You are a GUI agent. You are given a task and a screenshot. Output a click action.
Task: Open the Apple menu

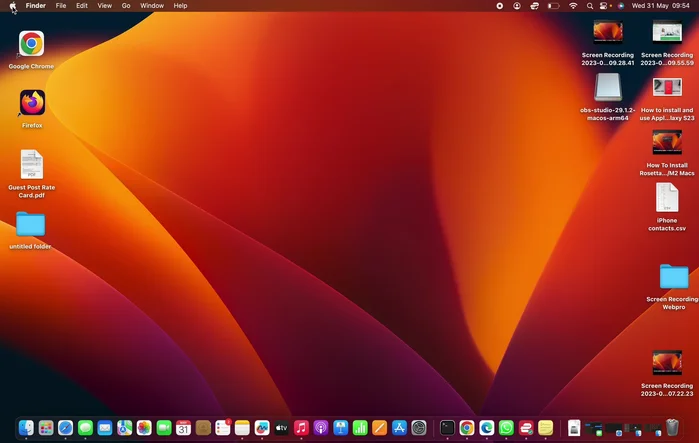(x=12, y=6)
